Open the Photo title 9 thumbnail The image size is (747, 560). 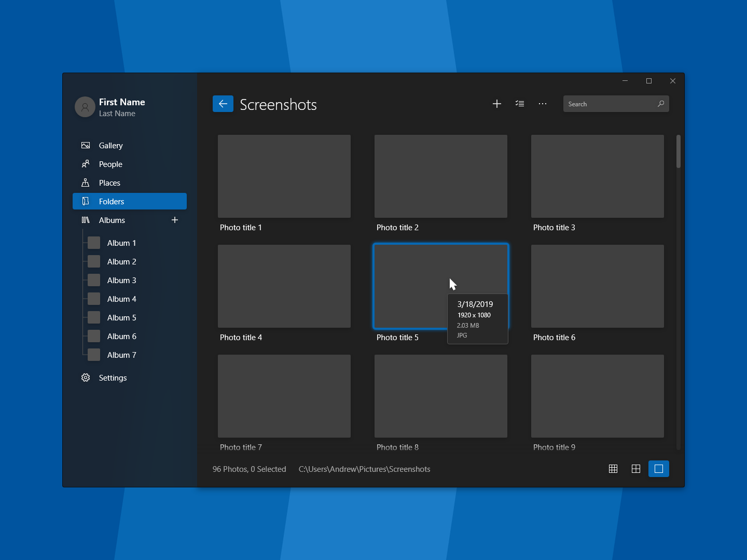[597, 396]
